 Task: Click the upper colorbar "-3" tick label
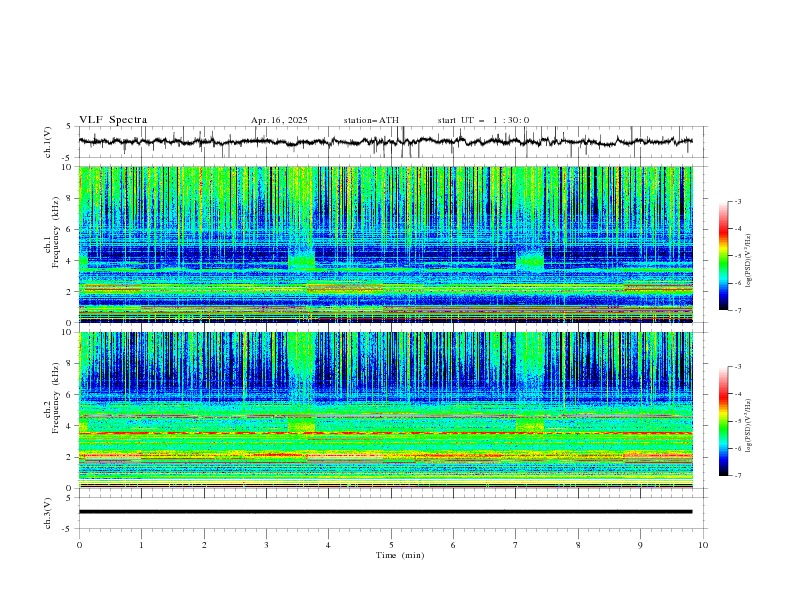point(738,201)
